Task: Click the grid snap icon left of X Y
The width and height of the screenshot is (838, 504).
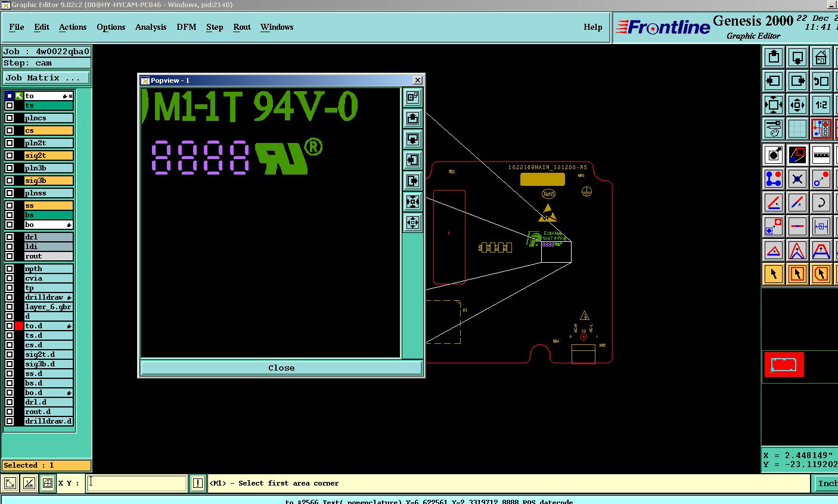Action: click(48, 483)
